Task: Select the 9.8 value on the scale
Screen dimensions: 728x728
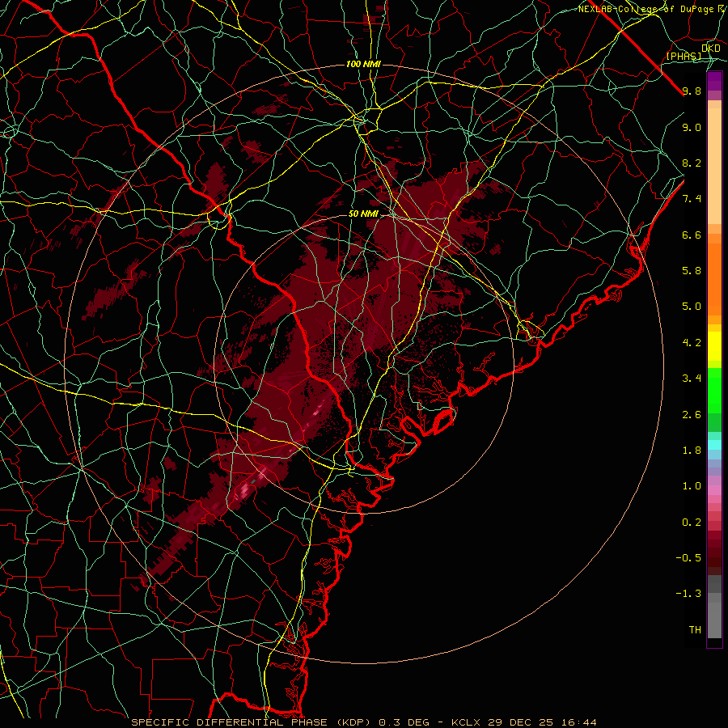Action: pos(692,91)
